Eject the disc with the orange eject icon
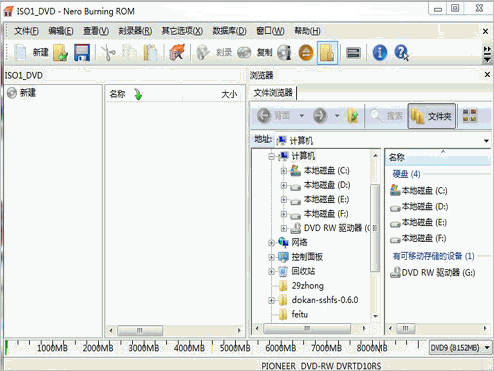The width and height of the screenshot is (494, 371). tap(306, 52)
